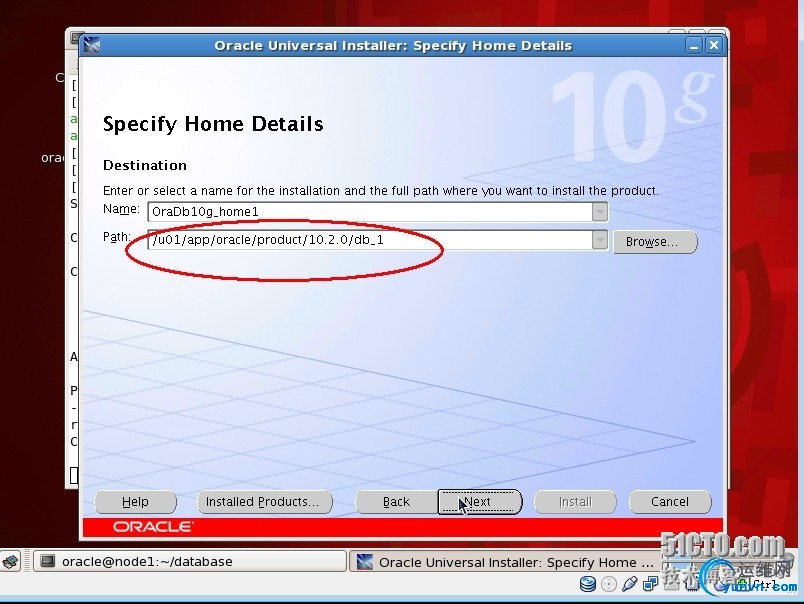Close the Oracle Universal Installer window
This screenshot has height=604, width=804.
pos(714,46)
